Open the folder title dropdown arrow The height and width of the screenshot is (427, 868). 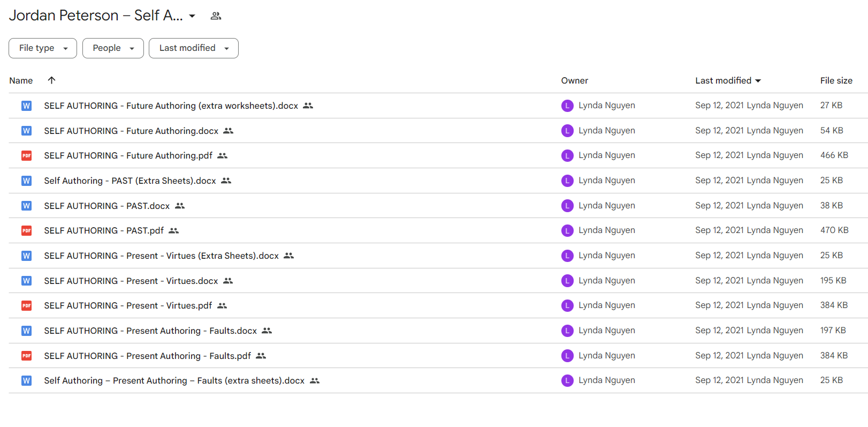(x=192, y=16)
